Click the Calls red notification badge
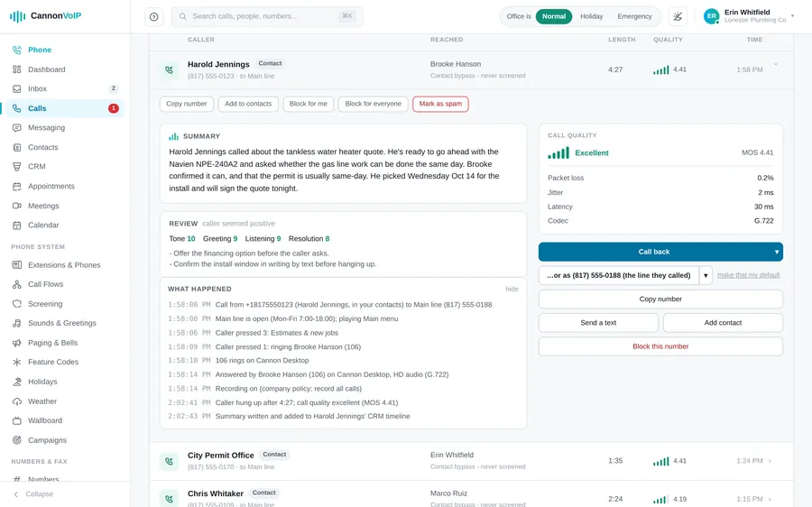This screenshot has width=812, height=507. pos(114,108)
